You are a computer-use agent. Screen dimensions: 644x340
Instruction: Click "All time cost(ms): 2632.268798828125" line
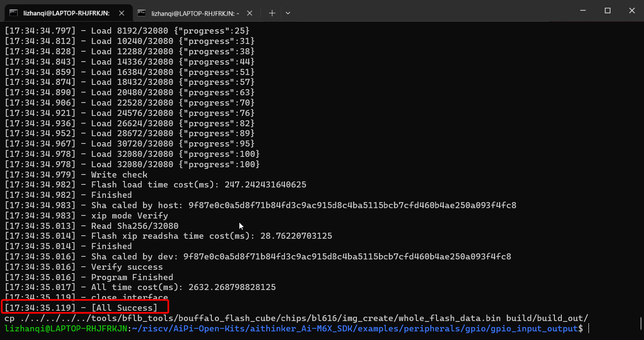coord(140,287)
